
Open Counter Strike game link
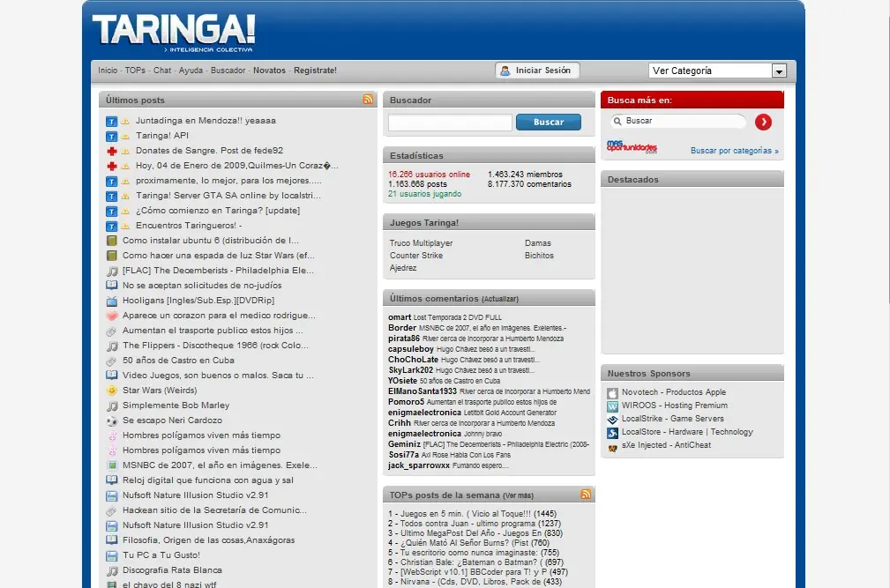pyautogui.click(x=416, y=256)
